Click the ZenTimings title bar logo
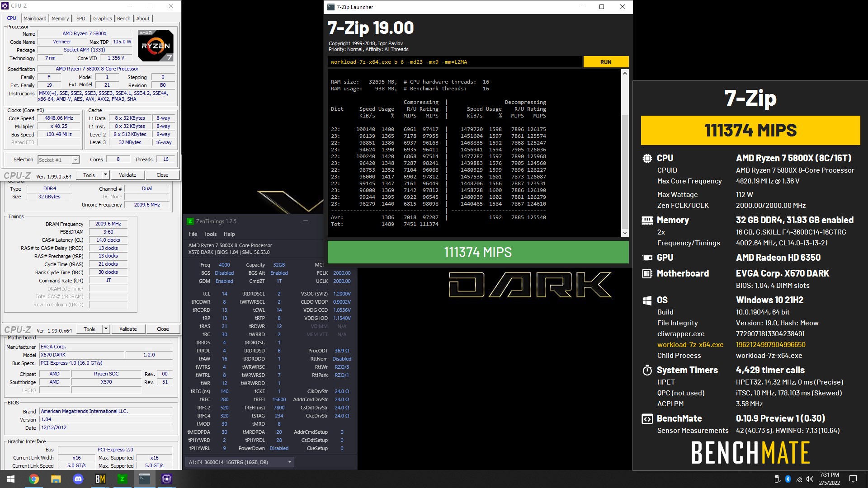Screen dimensions: 868x488 pyautogui.click(x=190, y=221)
